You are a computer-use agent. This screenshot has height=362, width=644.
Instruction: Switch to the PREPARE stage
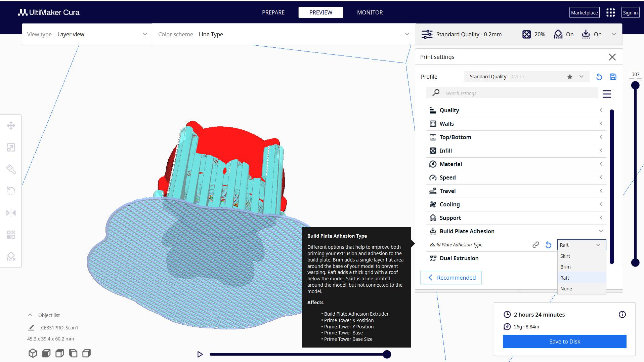(273, 12)
